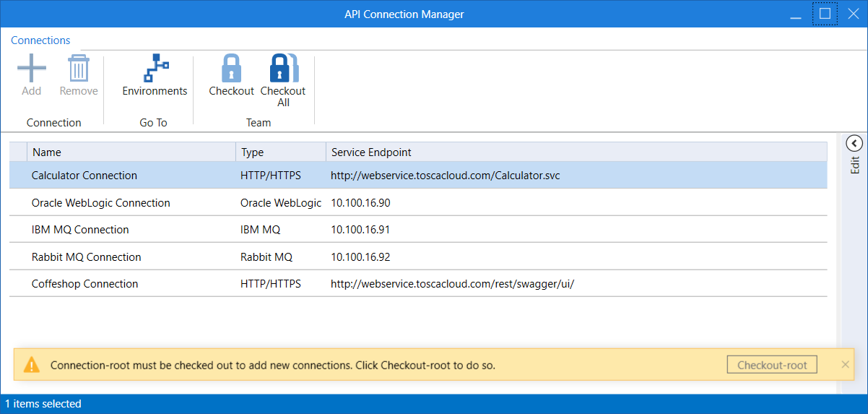The width and height of the screenshot is (868, 414).
Task: Open Environments from the ribbon
Action: [155, 69]
